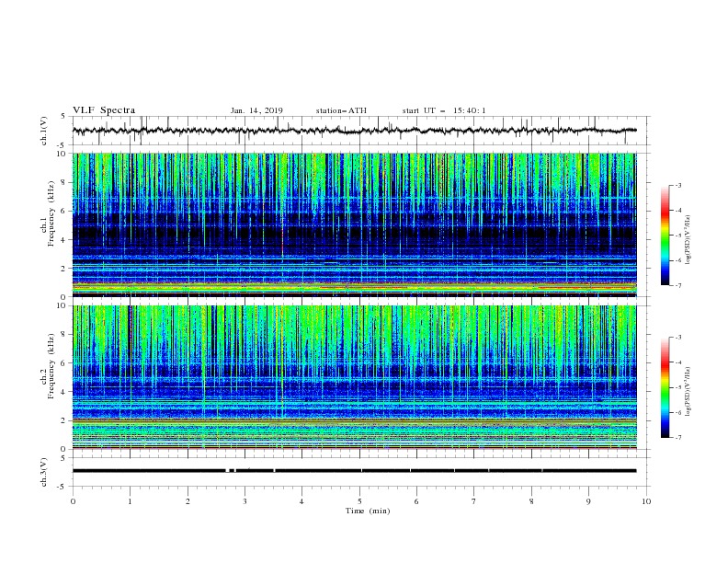The image size is (728, 563).
Task: Click time axis tick label "8"
Action: [x=531, y=501]
